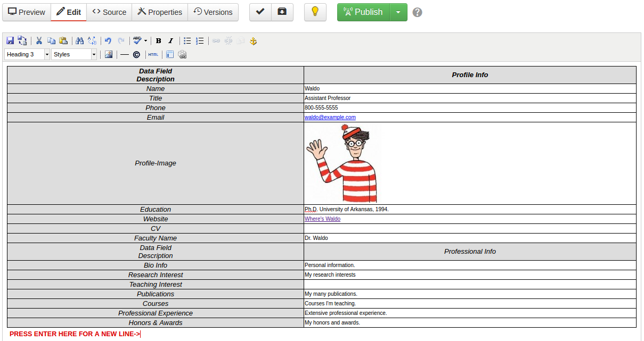Open Find with binoculars icon
Viewport: 644px width, 341px height.
80,41
